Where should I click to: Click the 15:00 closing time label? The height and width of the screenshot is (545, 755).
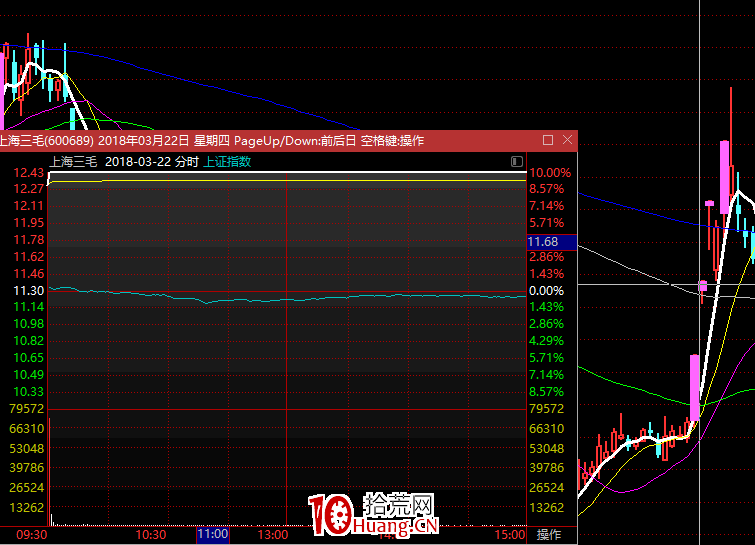tap(510, 534)
